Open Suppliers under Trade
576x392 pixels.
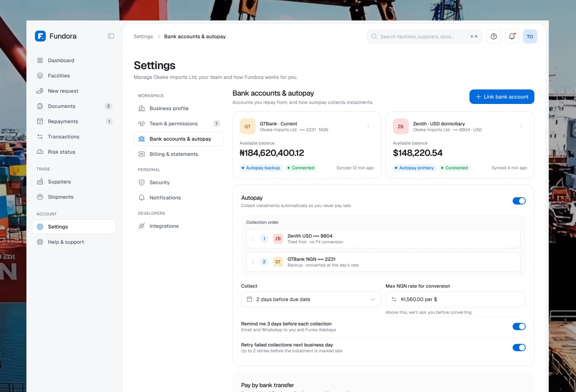74,182
